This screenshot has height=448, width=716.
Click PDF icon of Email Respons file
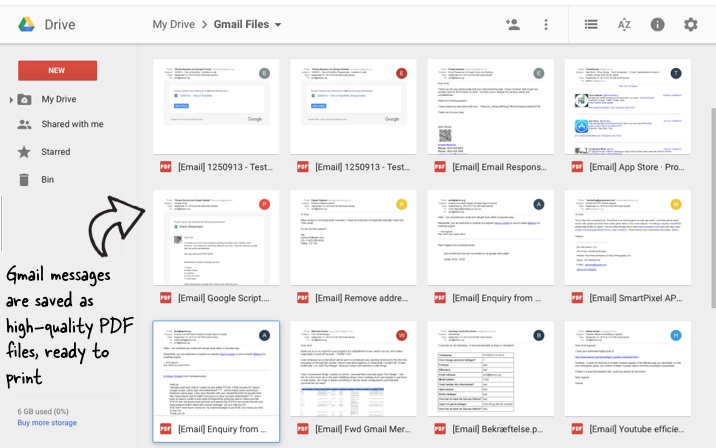[x=440, y=167]
